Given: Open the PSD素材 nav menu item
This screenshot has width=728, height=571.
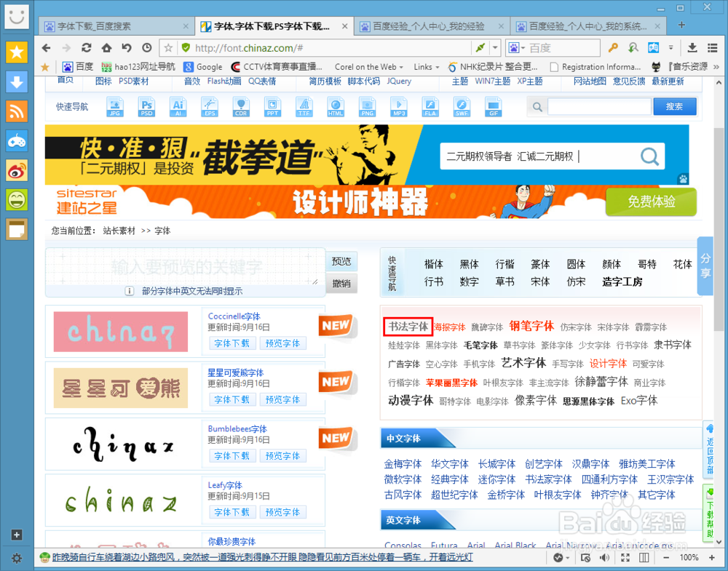Looking at the screenshot, I should (x=134, y=81).
